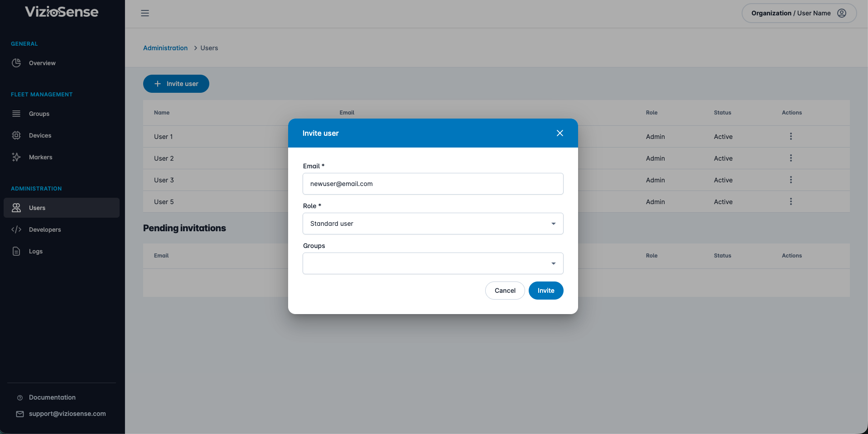Open actions menu for User 5
Viewport: 868px width, 434px height.
791,201
